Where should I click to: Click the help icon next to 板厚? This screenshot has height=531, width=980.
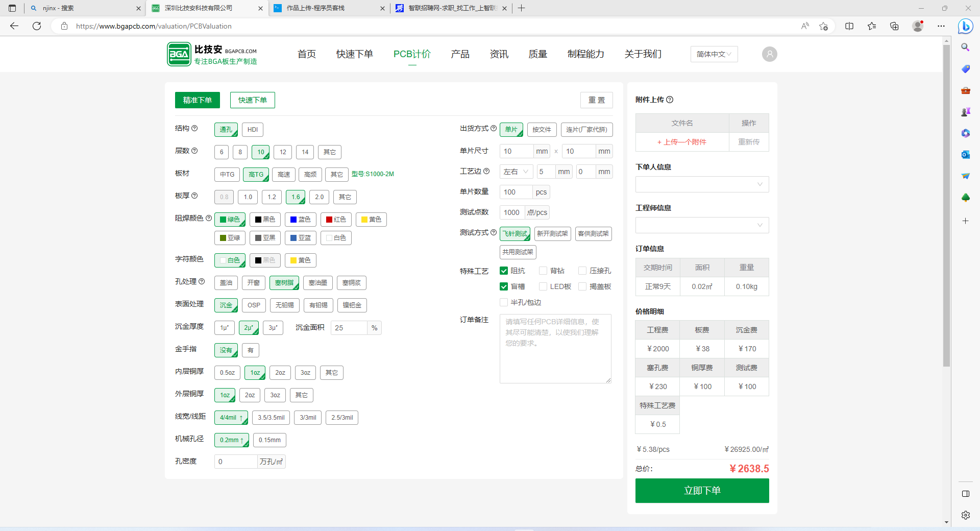[194, 196]
